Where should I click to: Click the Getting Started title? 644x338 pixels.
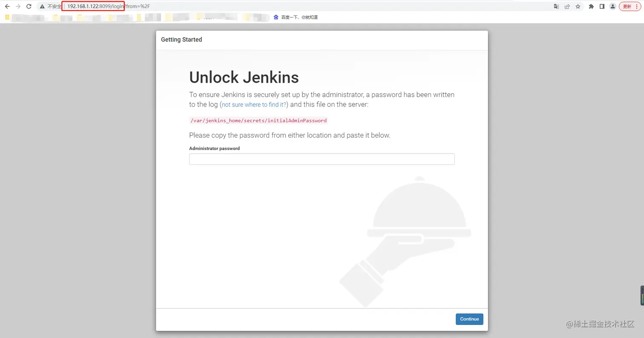click(181, 40)
